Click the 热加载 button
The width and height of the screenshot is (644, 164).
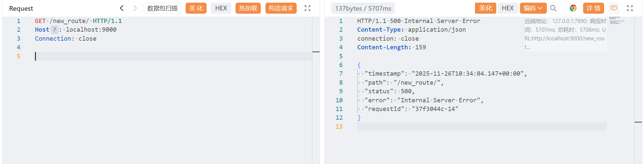248,8
